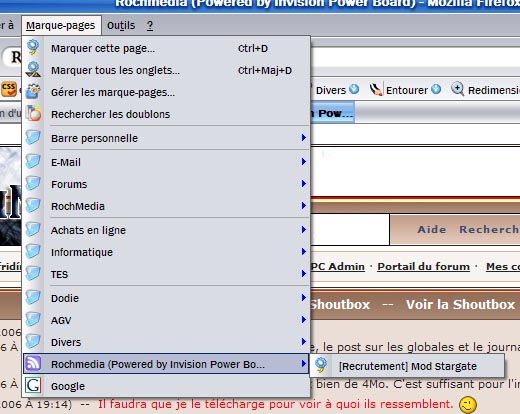Viewport: 520px width, 414px height.
Task: Click the RSS feed icon beside Rochmedia
Action: [33, 363]
